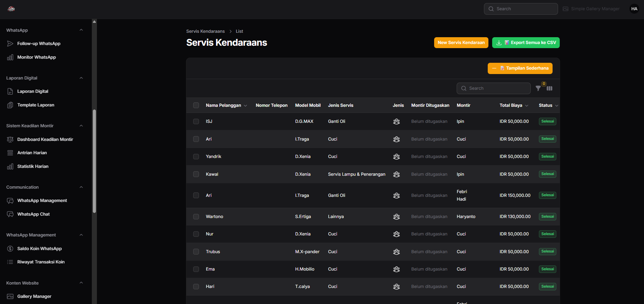This screenshot has width=644, height=304.
Task: Click Export Semua ke CSV button
Action: (x=526, y=43)
